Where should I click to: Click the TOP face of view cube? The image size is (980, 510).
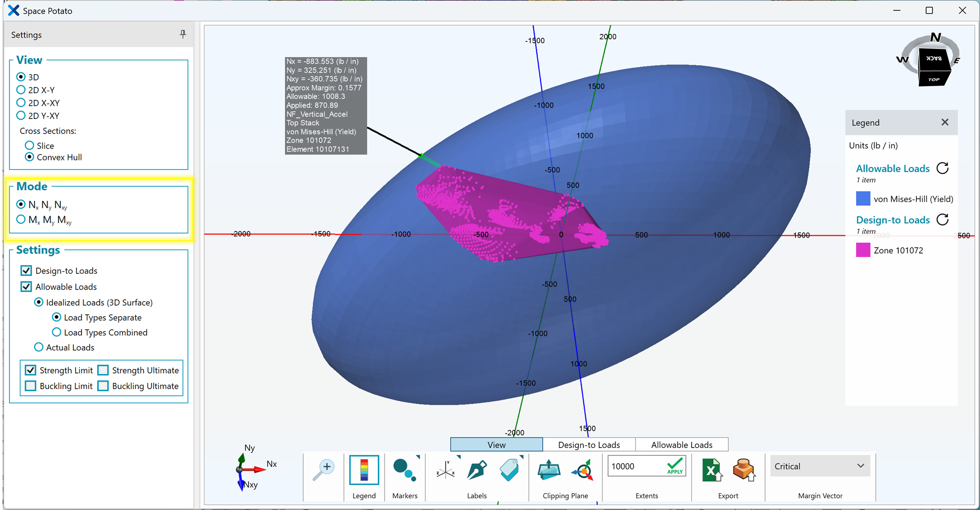tap(934, 79)
